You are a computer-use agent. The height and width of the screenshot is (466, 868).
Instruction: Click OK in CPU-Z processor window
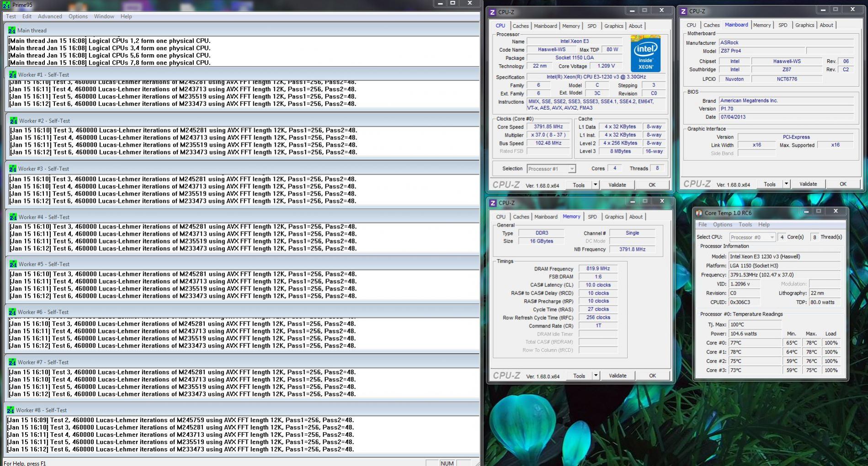tap(652, 185)
